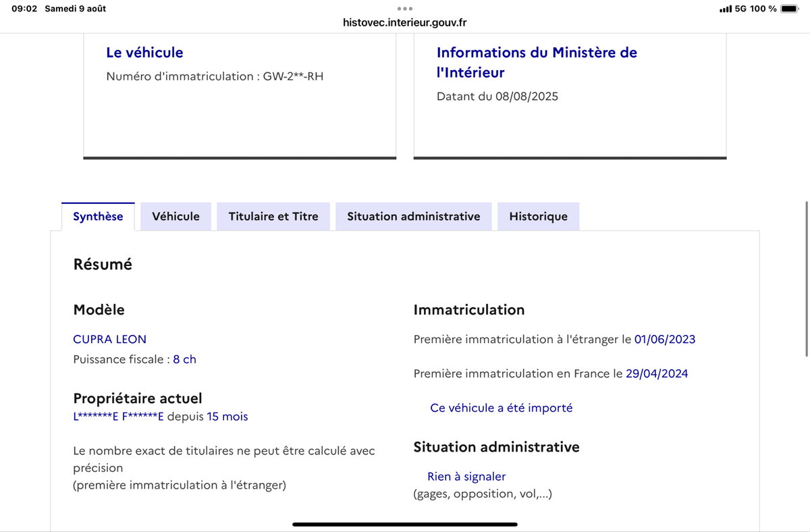Tap the home indicator bar at bottom
Screen dimensions: 810x532
click(405, 524)
